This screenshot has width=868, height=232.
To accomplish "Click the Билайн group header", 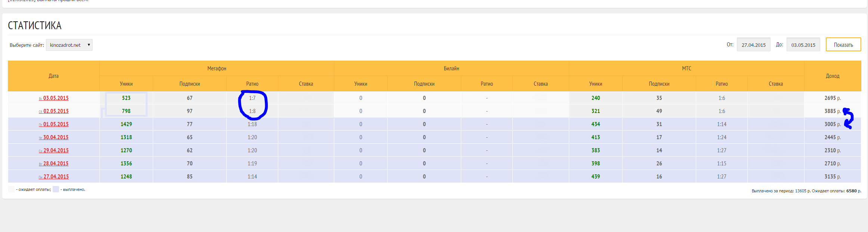I will [x=451, y=68].
